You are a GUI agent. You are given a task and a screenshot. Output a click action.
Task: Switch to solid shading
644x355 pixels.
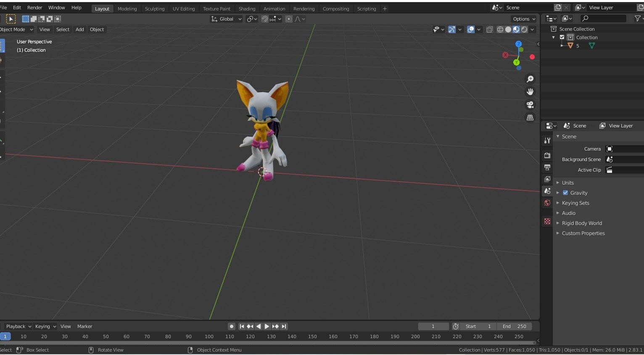(508, 29)
